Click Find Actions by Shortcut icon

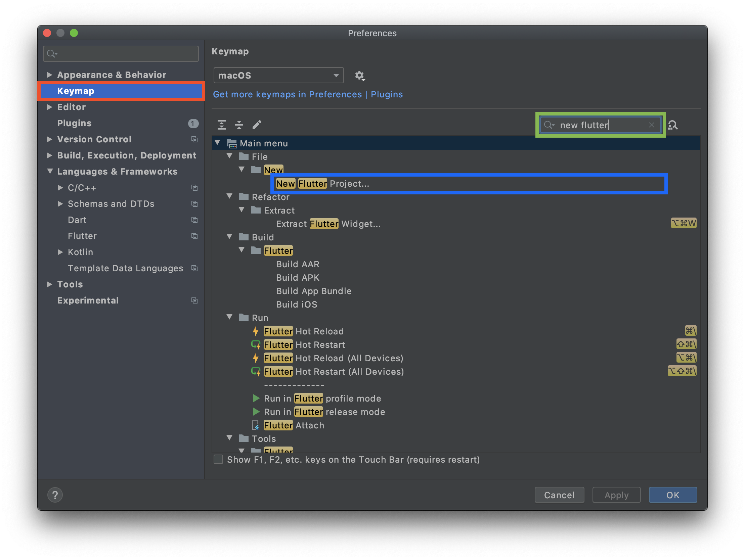(x=672, y=125)
